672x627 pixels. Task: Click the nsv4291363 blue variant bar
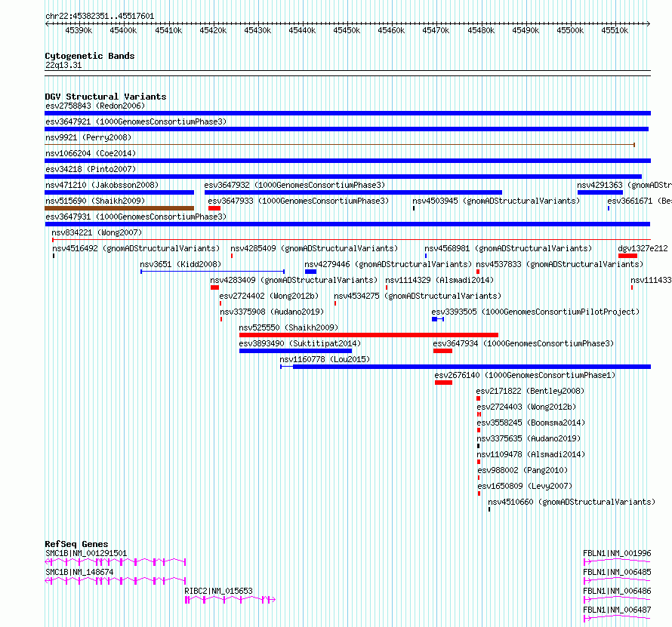coord(600,192)
